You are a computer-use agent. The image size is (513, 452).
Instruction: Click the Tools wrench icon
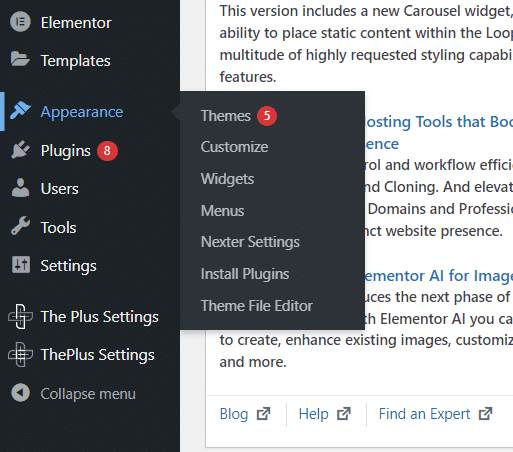click(x=20, y=226)
